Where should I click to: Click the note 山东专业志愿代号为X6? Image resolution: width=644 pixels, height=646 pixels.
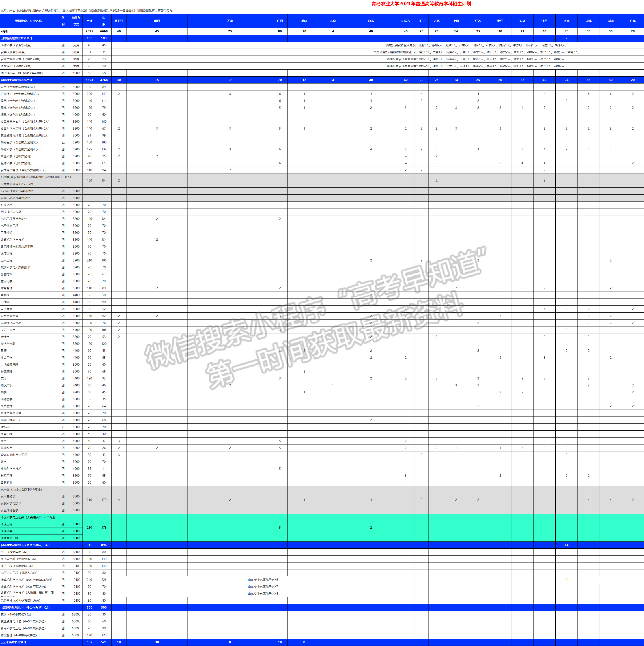(x=263, y=580)
